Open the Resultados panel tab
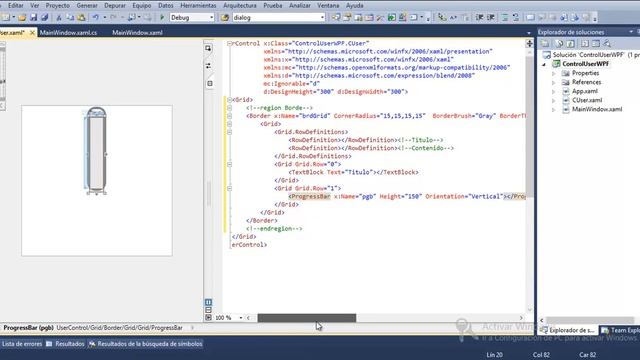 [65, 344]
